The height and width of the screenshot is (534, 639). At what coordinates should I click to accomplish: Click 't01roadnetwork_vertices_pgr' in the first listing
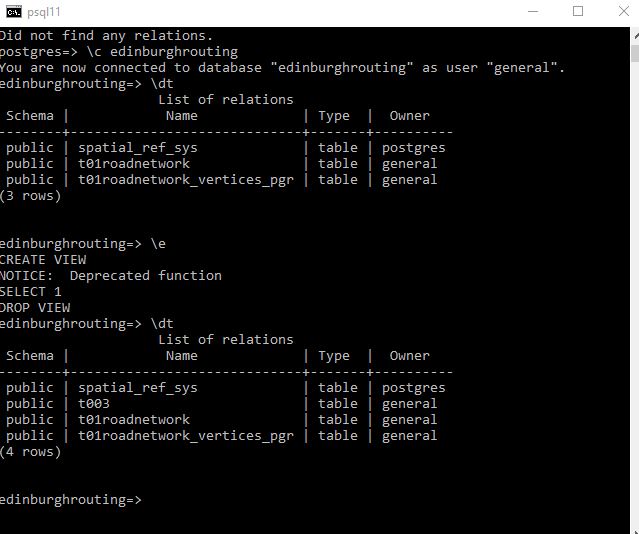[x=186, y=180]
